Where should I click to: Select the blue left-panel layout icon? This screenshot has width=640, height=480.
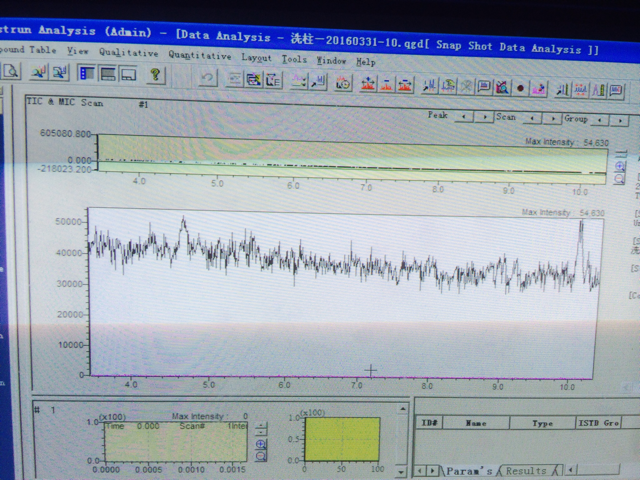[x=87, y=73]
